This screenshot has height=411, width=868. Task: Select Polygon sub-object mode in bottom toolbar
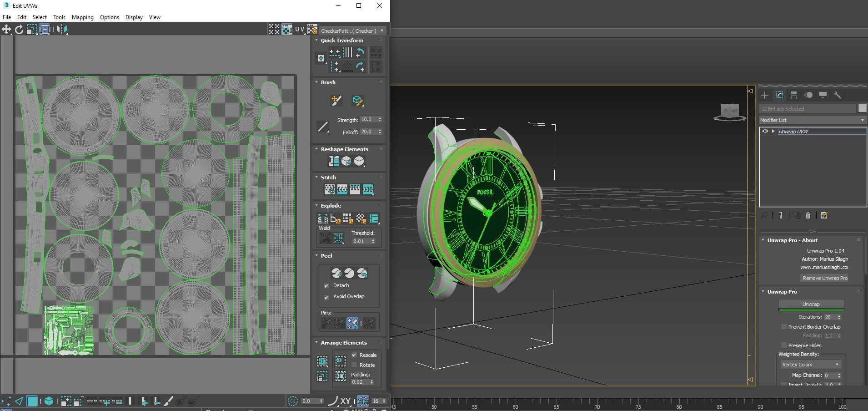click(32, 401)
